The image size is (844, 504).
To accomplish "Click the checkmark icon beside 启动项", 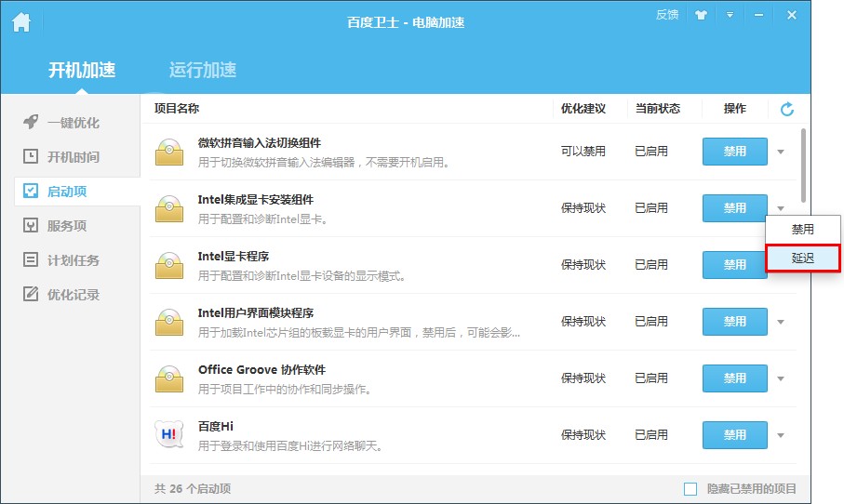I will click(31, 191).
